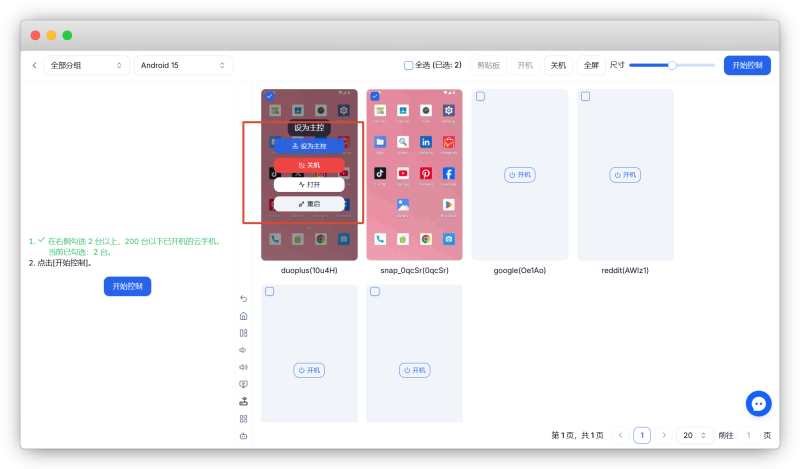Tap Facebook icon on snap_0qcSr phone
The image size is (800, 469).
[448, 174]
